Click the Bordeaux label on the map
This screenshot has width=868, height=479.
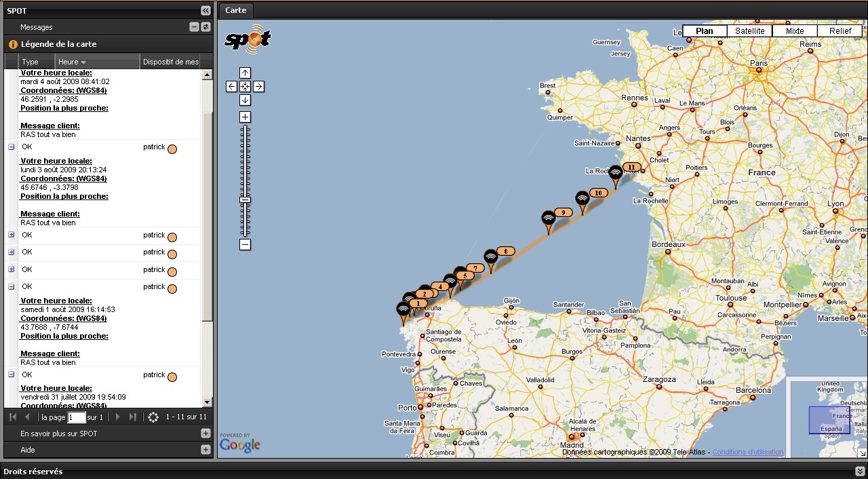(669, 244)
